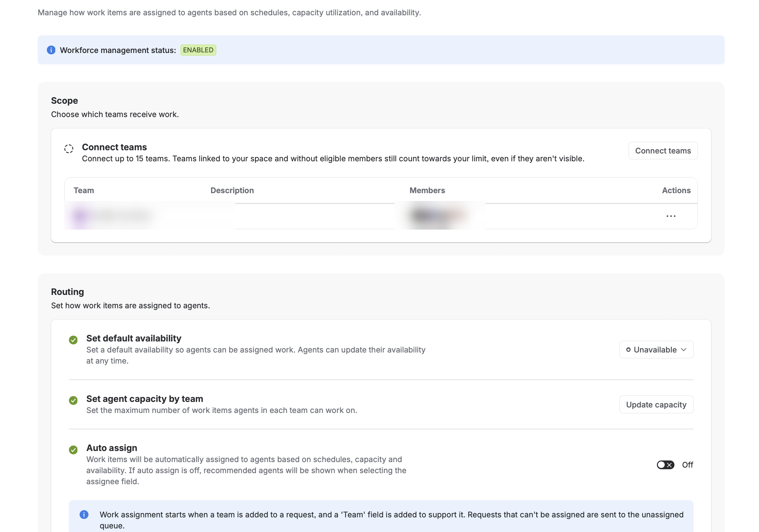Open the three-dot actions menu in team row
The height and width of the screenshot is (532, 759).
pyautogui.click(x=671, y=216)
